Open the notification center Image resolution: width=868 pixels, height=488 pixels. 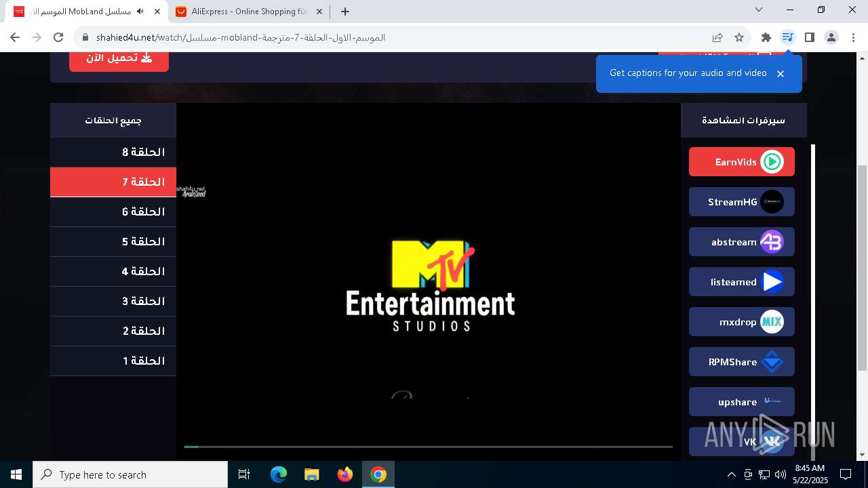846,474
